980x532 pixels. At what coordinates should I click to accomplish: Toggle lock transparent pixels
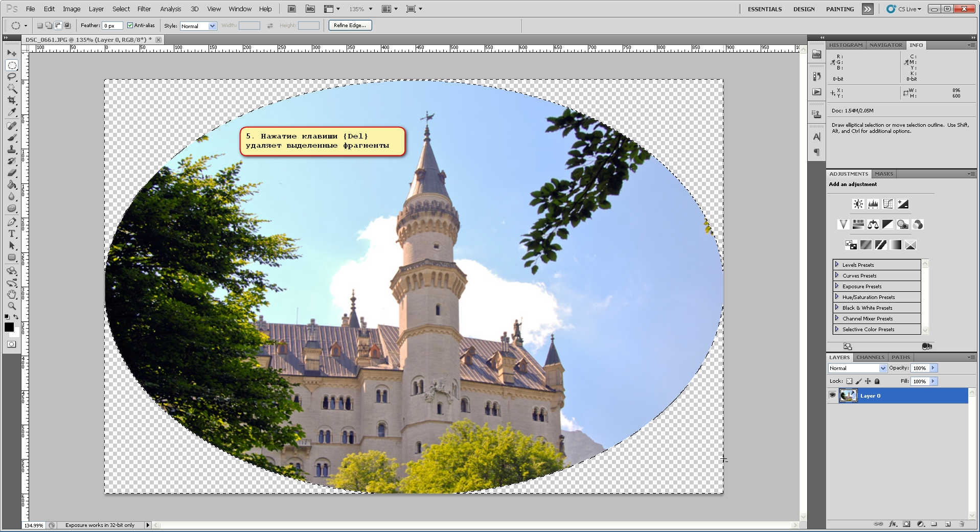[x=849, y=381]
